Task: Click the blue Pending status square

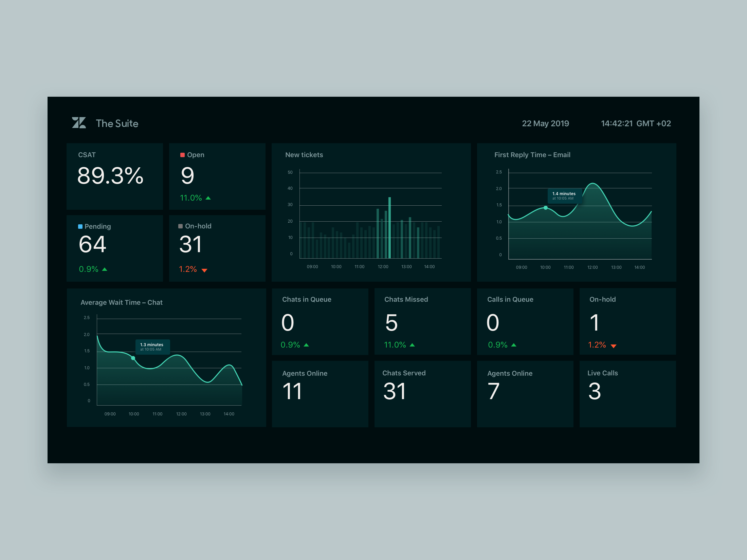Action: click(x=80, y=227)
